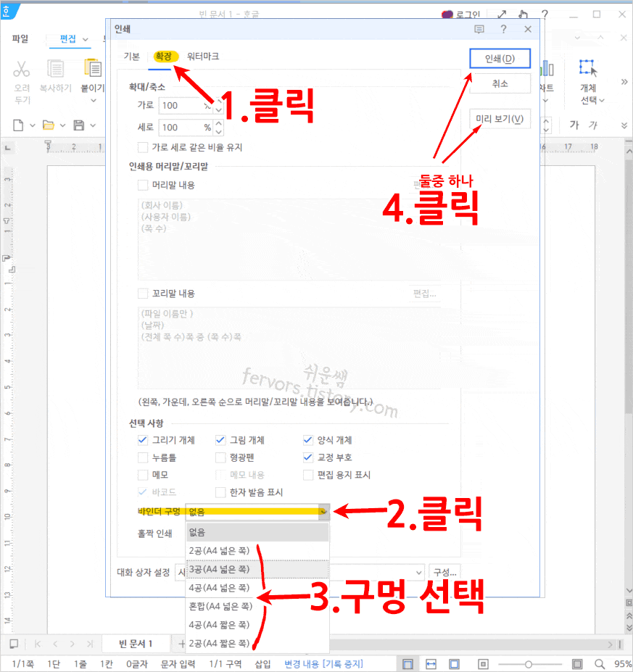This screenshot has width=633, height=672.
Task: Click the help question mark in the print dialog
Action: point(505,29)
